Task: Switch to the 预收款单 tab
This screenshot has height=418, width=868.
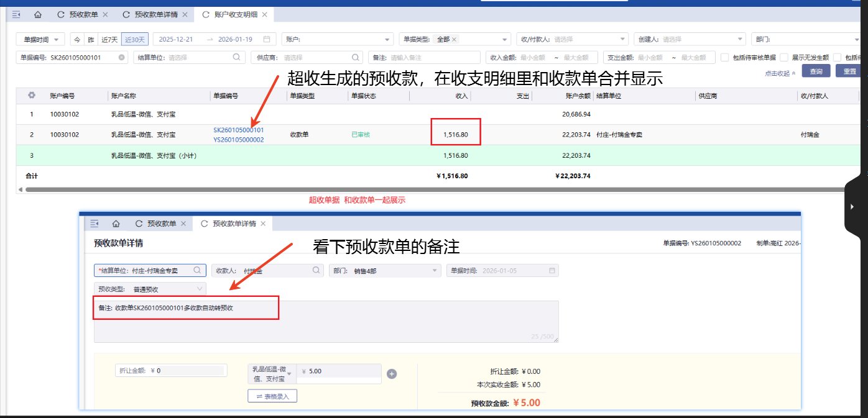Action: [x=83, y=14]
